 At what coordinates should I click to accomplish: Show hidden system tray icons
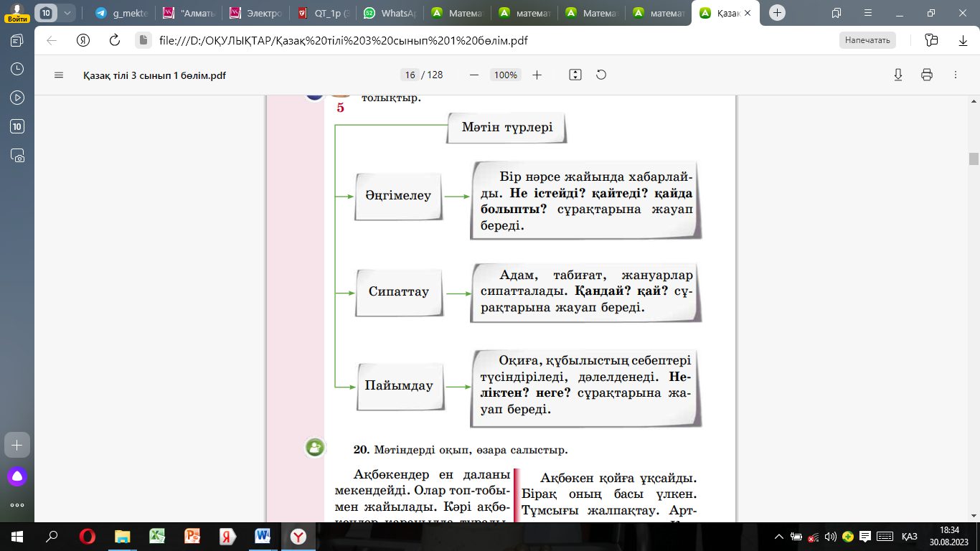coord(779,537)
